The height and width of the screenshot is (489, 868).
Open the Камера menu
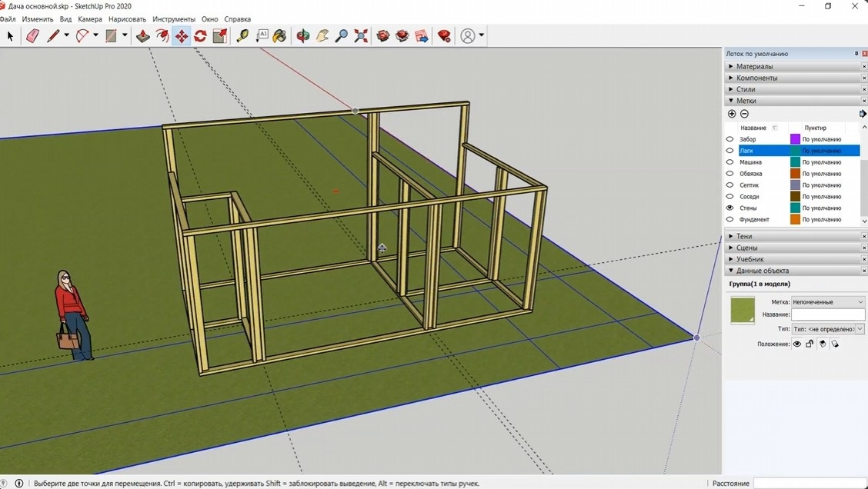click(x=90, y=18)
